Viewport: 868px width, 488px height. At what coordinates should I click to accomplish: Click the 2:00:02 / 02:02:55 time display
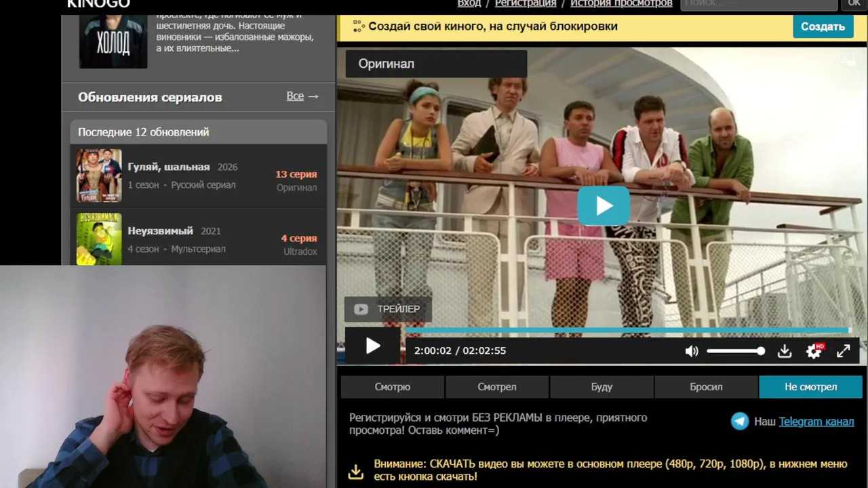460,350
